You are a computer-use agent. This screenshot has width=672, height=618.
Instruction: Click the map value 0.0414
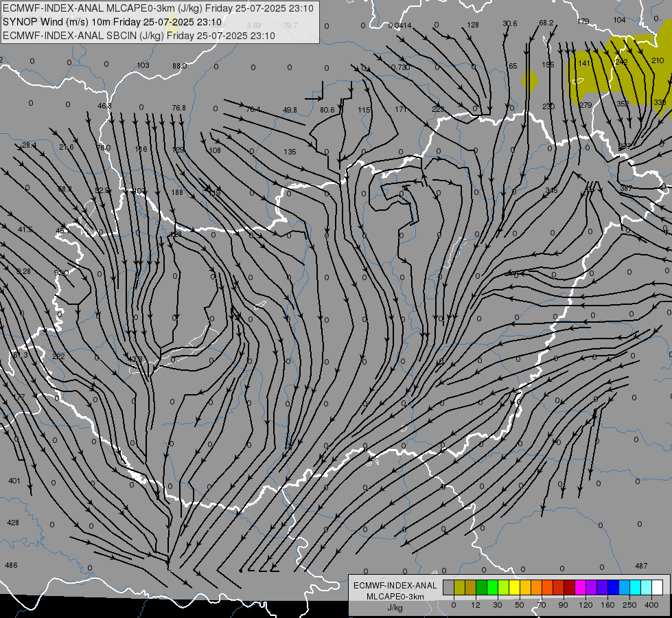(x=400, y=25)
